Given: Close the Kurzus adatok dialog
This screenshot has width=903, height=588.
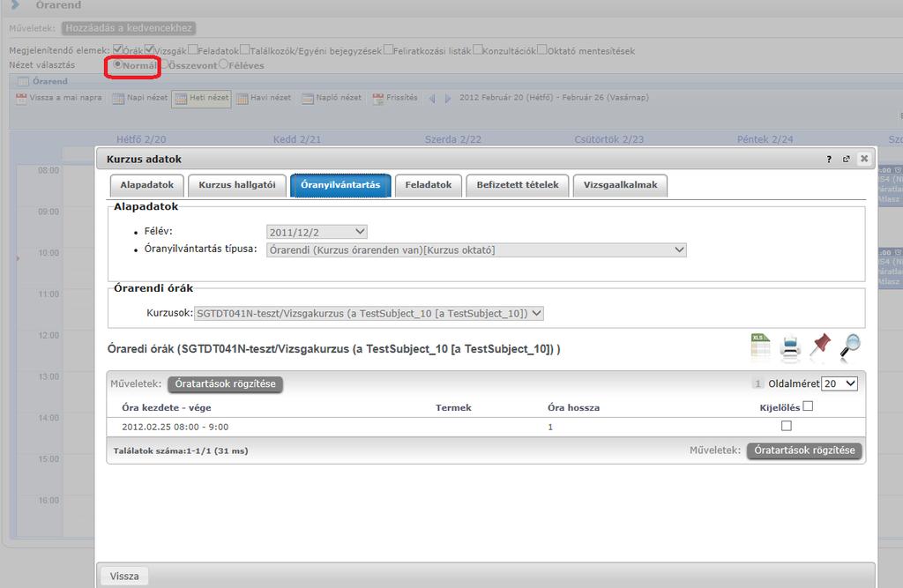Looking at the screenshot, I should point(864,159).
